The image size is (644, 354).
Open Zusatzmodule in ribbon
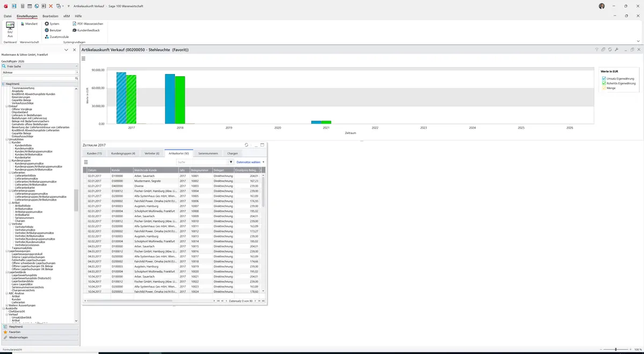pos(56,36)
